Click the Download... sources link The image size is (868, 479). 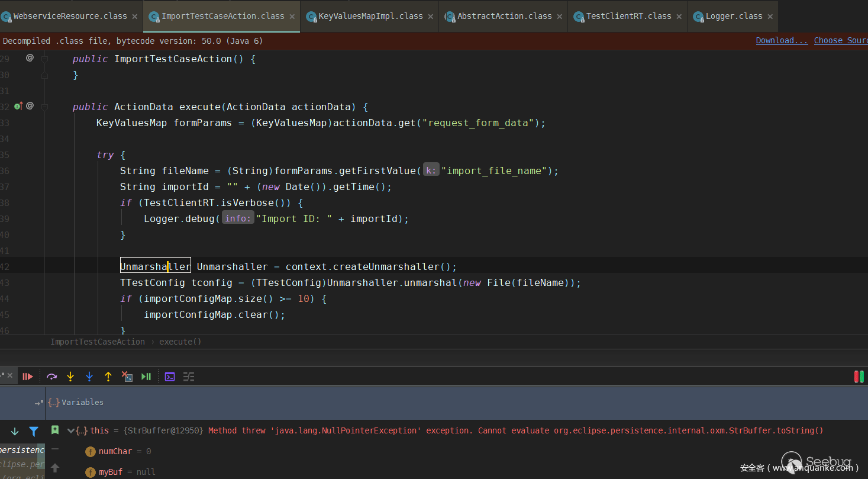click(x=781, y=40)
